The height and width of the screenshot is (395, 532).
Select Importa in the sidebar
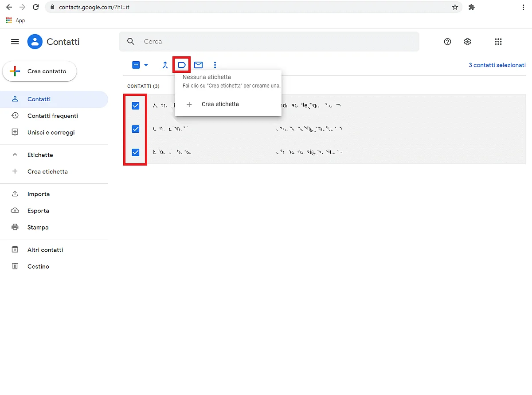54,194
